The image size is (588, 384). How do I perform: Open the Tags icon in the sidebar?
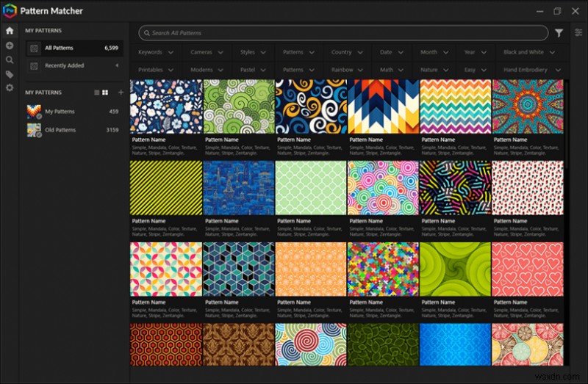click(x=10, y=74)
